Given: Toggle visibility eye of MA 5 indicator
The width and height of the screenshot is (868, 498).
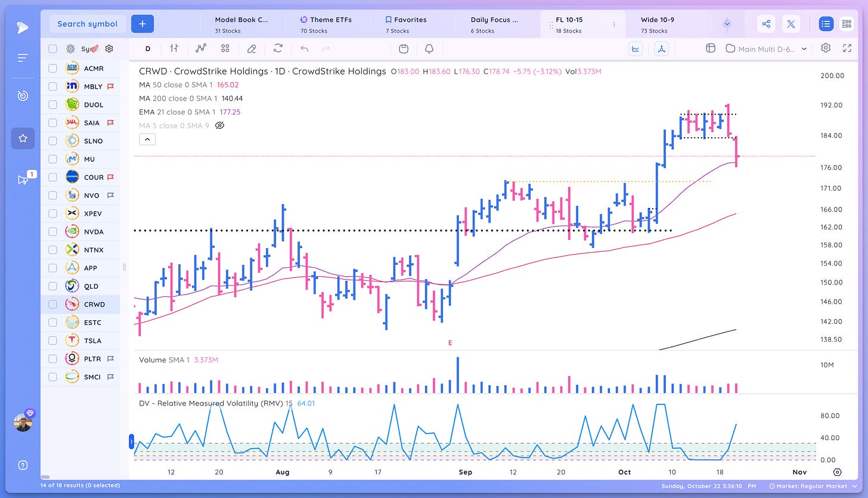Looking at the screenshot, I should 219,125.
